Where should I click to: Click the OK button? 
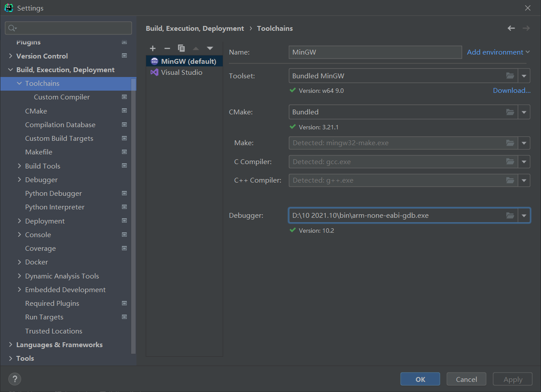point(420,379)
